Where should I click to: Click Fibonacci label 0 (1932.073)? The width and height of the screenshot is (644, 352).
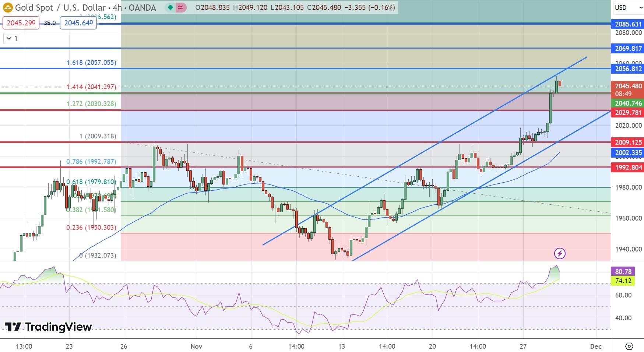(x=98, y=256)
